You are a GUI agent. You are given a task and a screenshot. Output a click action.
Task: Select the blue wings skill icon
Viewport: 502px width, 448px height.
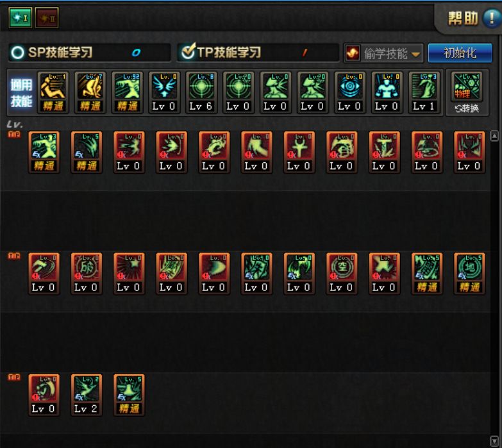coord(164,92)
